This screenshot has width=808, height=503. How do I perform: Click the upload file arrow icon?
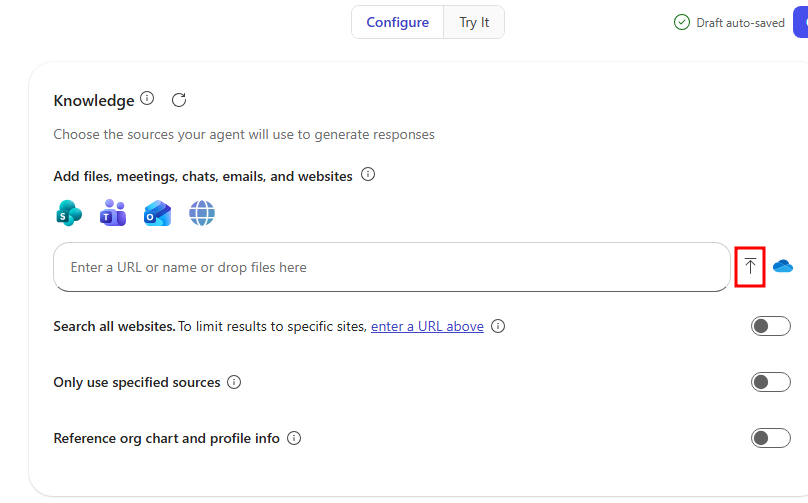pos(750,266)
